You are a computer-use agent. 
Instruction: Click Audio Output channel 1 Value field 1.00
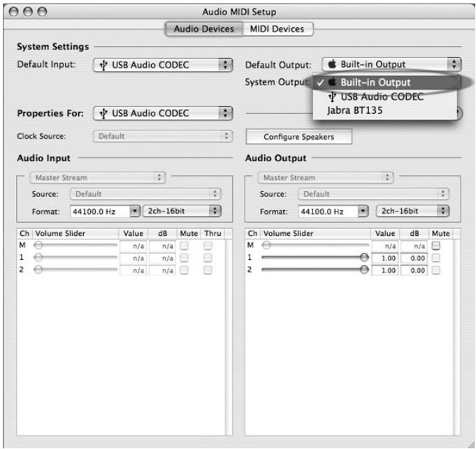pos(385,258)
